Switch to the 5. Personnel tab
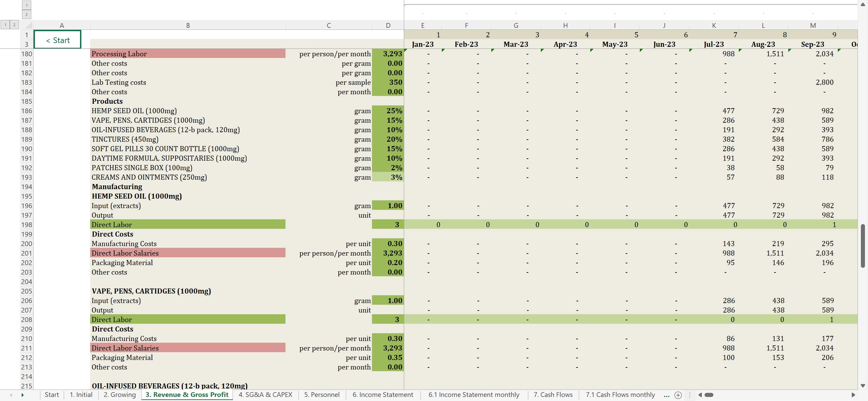868x401 pixels. pyautogui.click(x=321, y=395)
